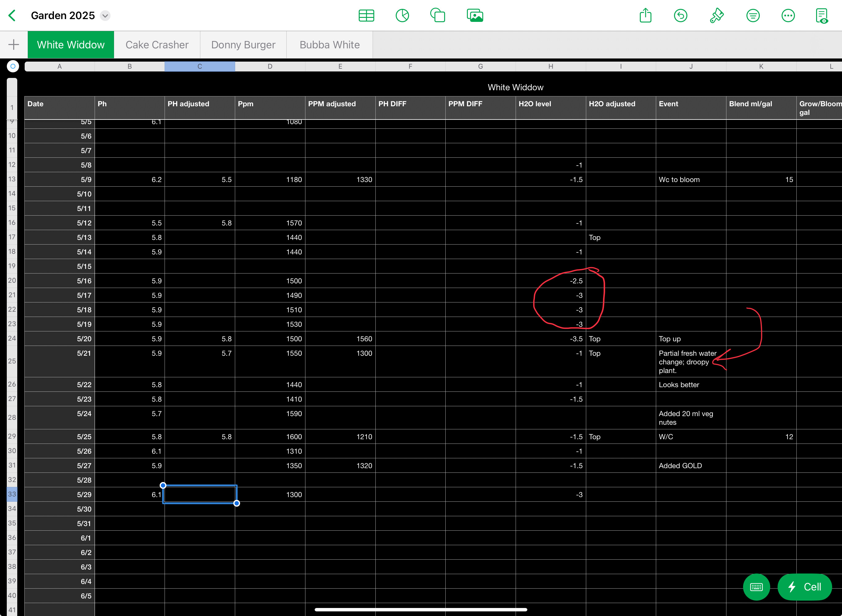The width and height of the screenshot is (842, 616).
Task: Select column K header
Action: pos(761,66)
